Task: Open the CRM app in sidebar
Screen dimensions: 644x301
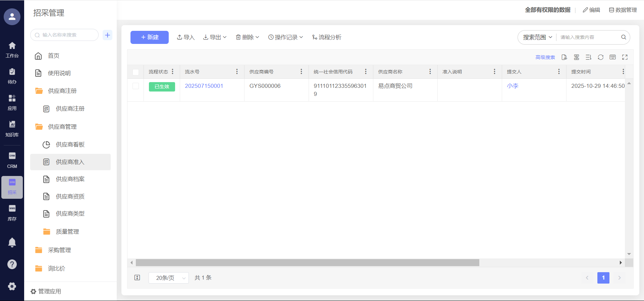Action: [12, 160]
